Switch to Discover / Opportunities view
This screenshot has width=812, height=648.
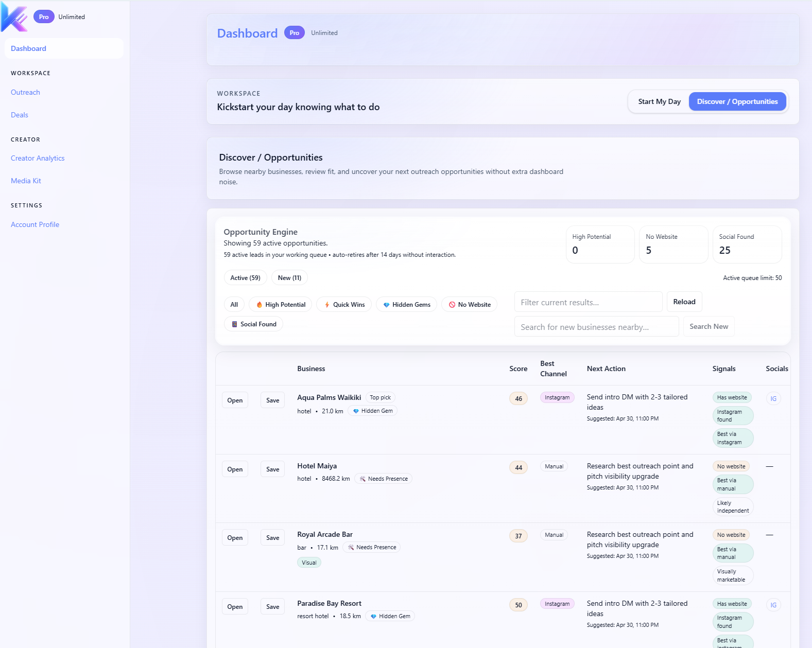pos(737,102)
